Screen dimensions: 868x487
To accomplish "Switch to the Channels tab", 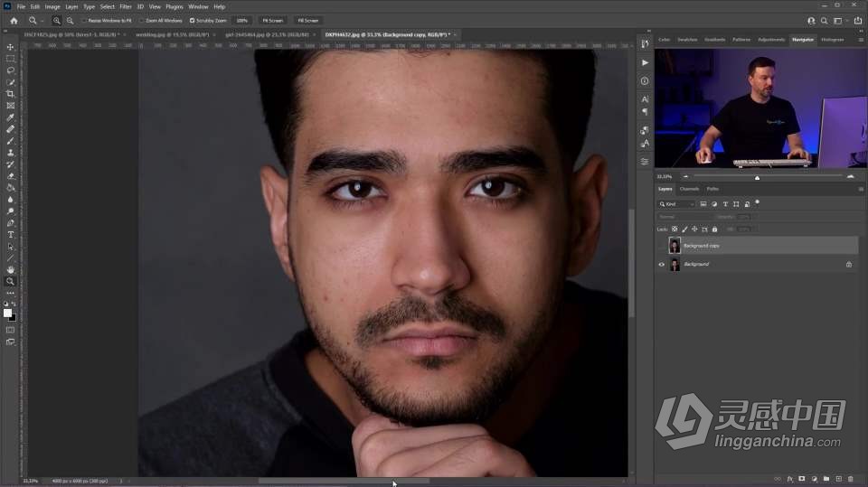I will (689, 189).
